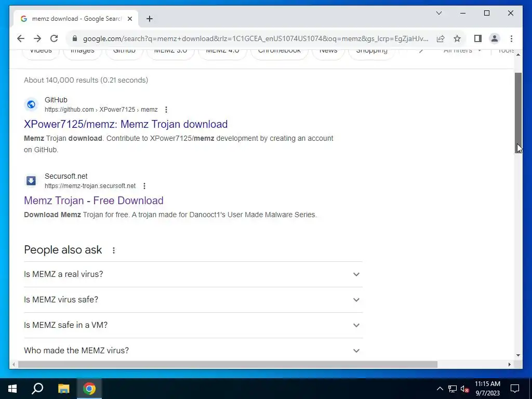Expand "Is MEMZ virus safe?" question
532x399 pixels.
193,300
